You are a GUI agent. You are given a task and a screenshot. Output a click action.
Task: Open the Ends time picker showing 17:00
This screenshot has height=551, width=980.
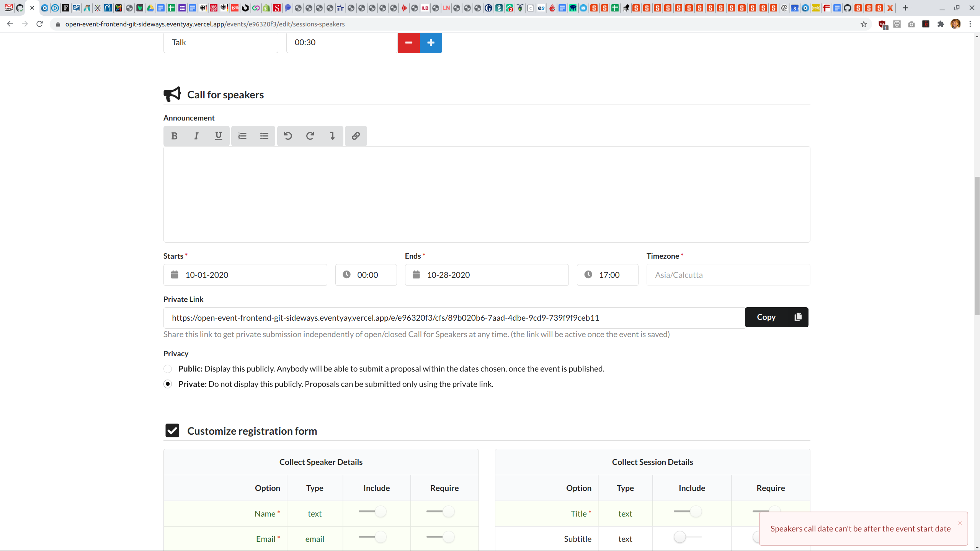608,275
